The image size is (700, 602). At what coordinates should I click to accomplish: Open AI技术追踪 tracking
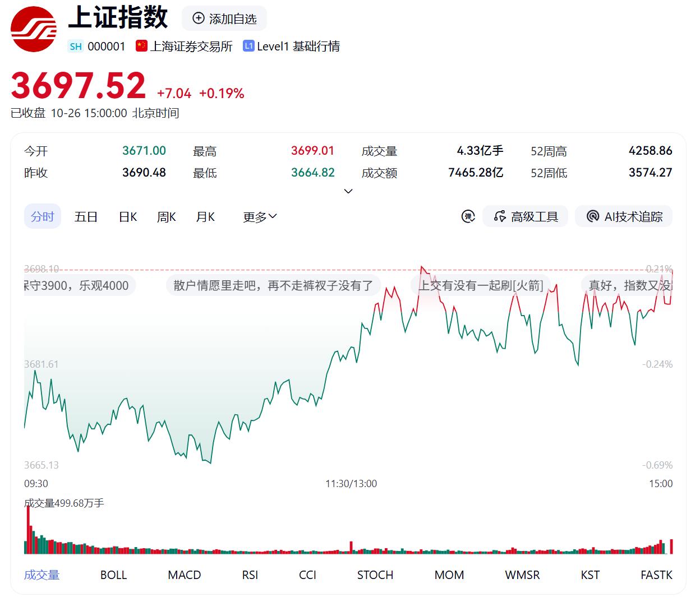click(x=624, y=216)
